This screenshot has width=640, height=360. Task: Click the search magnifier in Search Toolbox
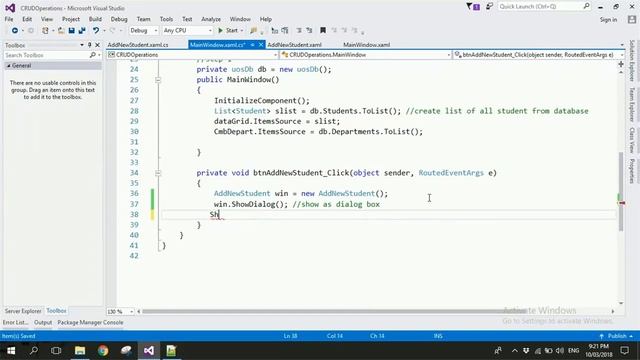click(x=93, y=55)
